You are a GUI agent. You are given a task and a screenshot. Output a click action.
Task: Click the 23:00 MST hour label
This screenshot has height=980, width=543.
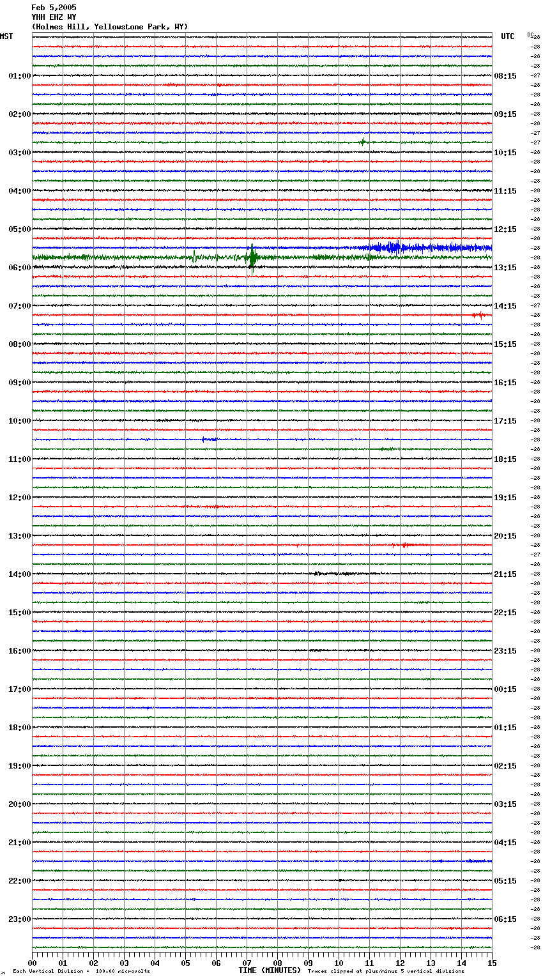pyautogui.click(x=20, y=919)
